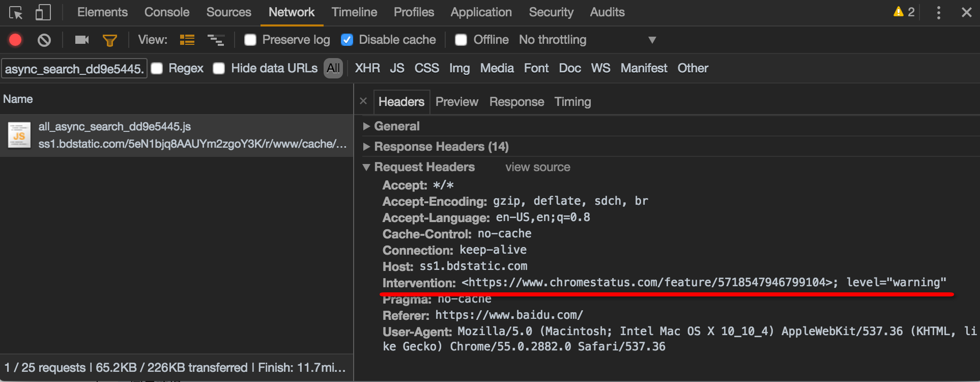Open the Timing tab

point(572,102)
